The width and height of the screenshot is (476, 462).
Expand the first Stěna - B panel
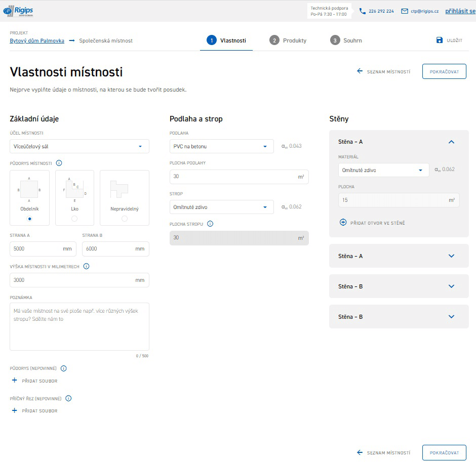pos(399,286)
